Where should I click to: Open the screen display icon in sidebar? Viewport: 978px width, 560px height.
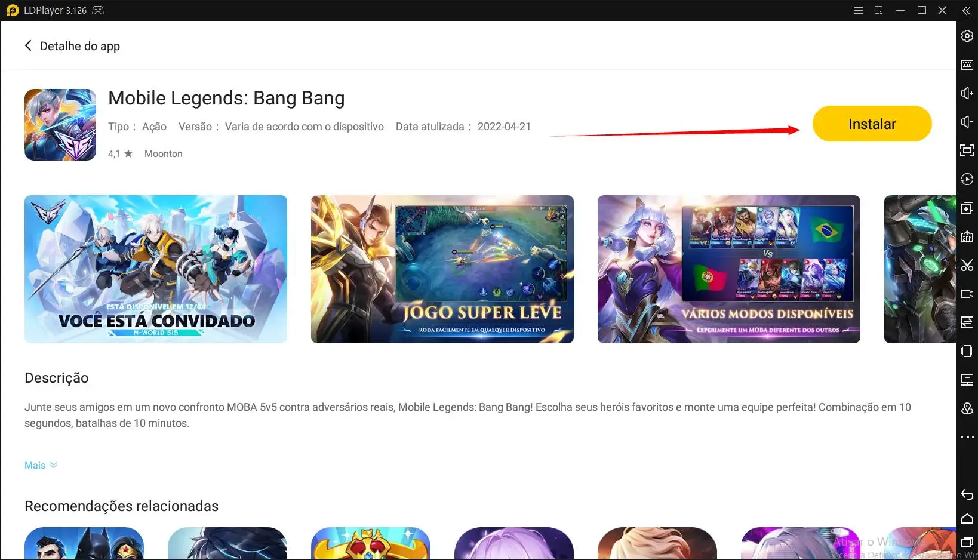(967, 380)
